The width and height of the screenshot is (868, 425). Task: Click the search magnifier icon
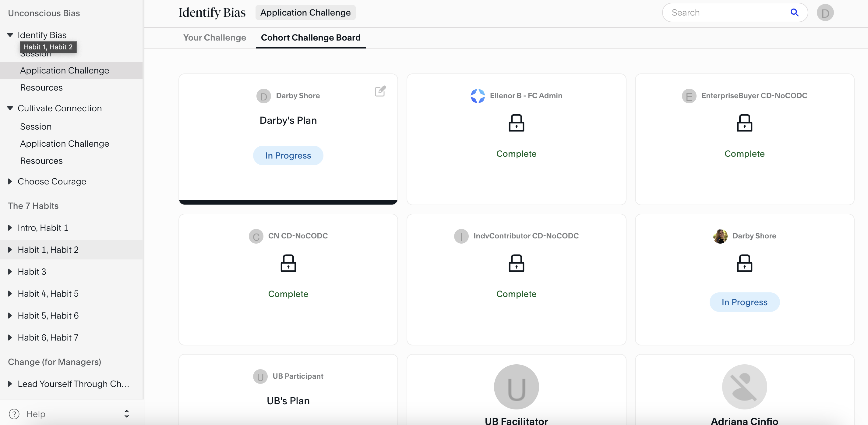[x=794, y=12]
